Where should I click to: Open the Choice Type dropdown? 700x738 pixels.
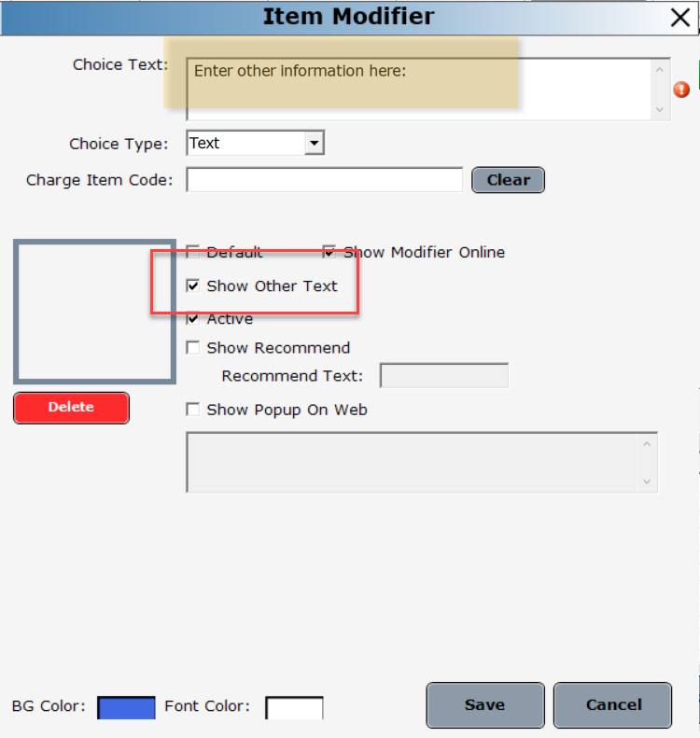315,144
